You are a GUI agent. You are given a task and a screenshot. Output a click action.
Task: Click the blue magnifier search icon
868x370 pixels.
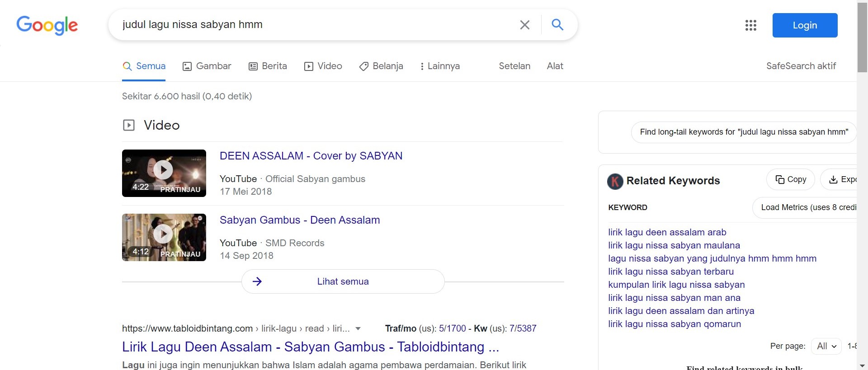(557, 25)
